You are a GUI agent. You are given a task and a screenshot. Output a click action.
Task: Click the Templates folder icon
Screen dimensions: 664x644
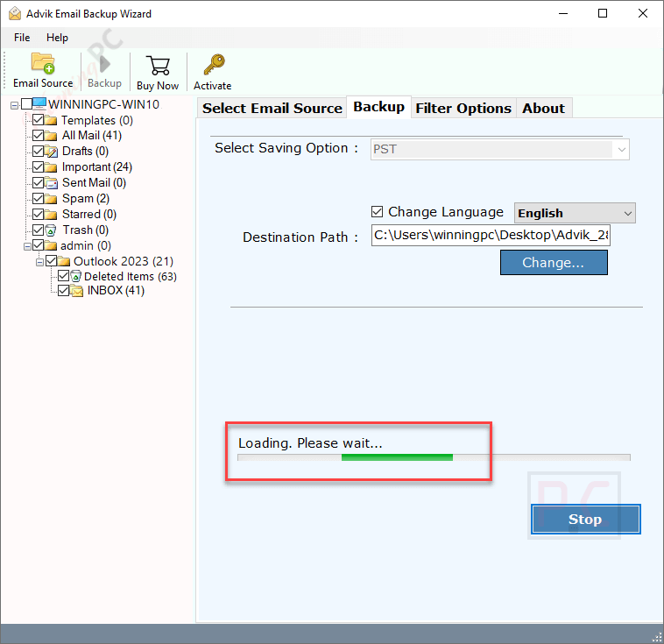(x=51, y=120)
